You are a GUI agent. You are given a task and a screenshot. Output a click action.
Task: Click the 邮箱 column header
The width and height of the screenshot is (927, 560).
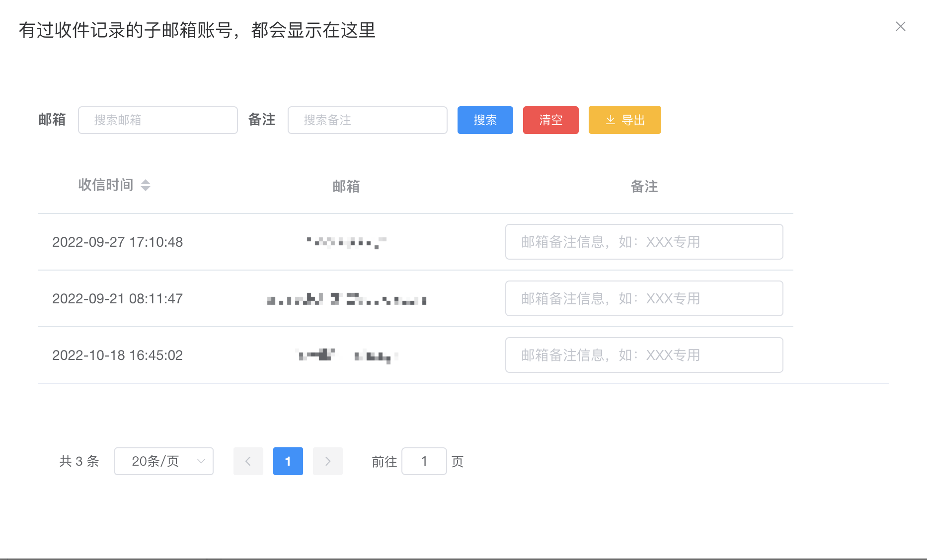click(x=346, y=187)
